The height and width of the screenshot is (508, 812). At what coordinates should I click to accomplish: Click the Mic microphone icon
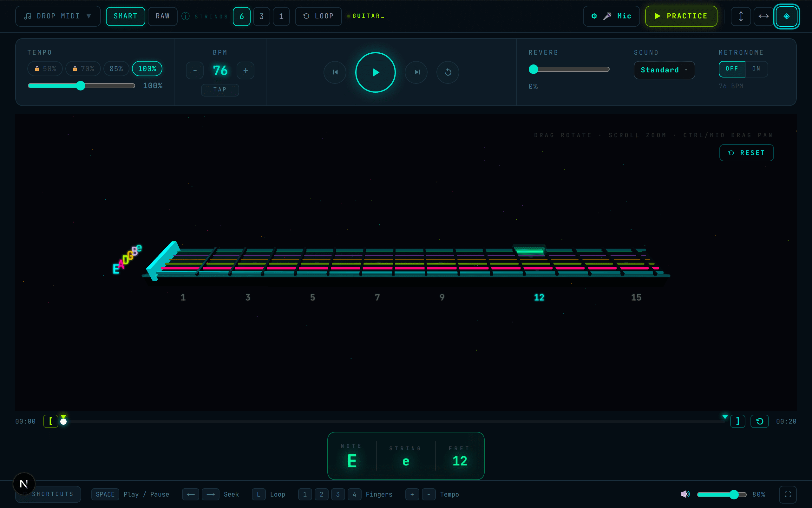coord(607,16)
